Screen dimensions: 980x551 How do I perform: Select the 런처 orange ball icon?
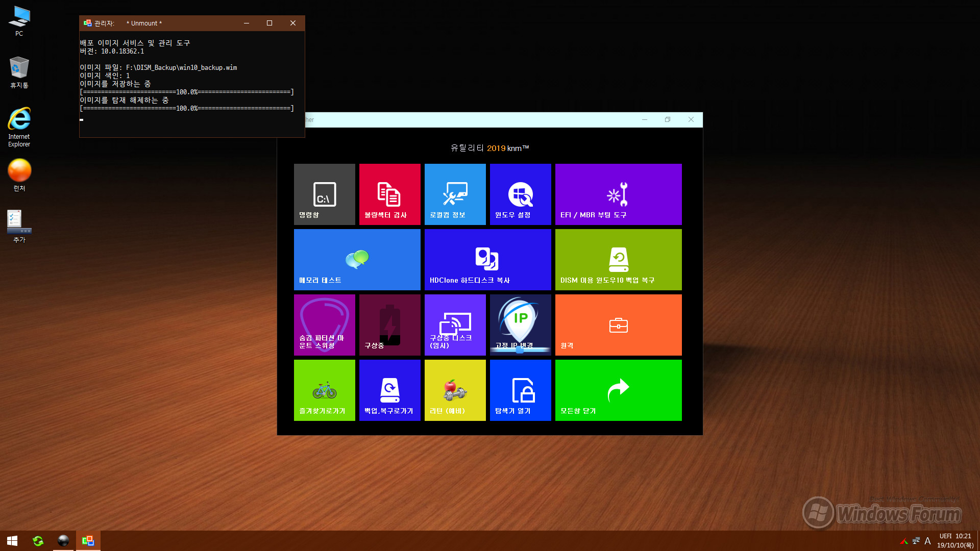click(x=19, y=175)
